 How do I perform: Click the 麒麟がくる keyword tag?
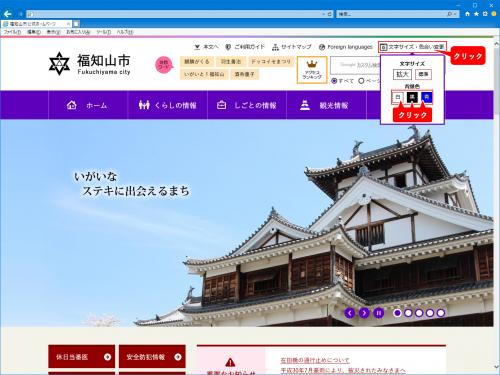tap(197, 62)
